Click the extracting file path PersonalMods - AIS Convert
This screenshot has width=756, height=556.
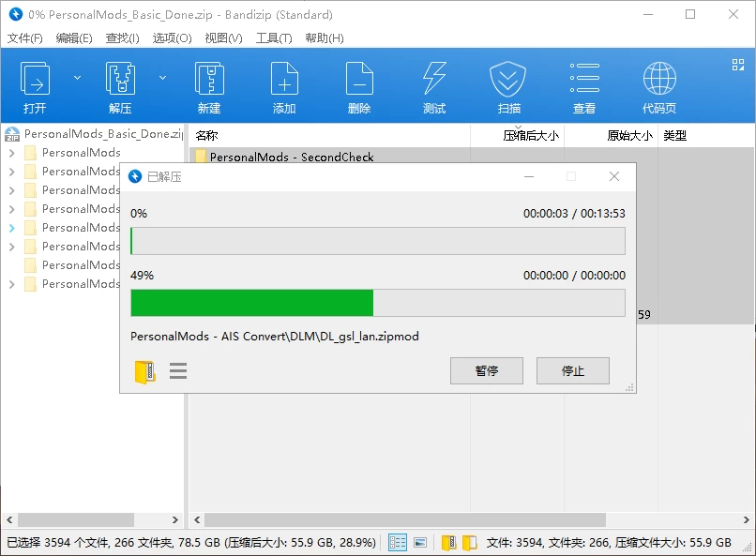(x=274, y=336)
